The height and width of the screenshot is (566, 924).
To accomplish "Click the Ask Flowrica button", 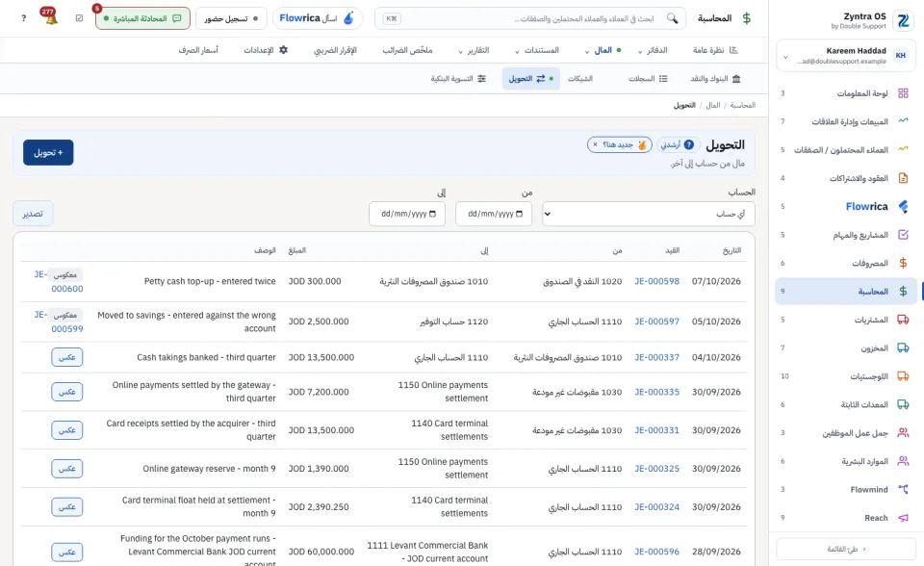I will coord(317,18).
